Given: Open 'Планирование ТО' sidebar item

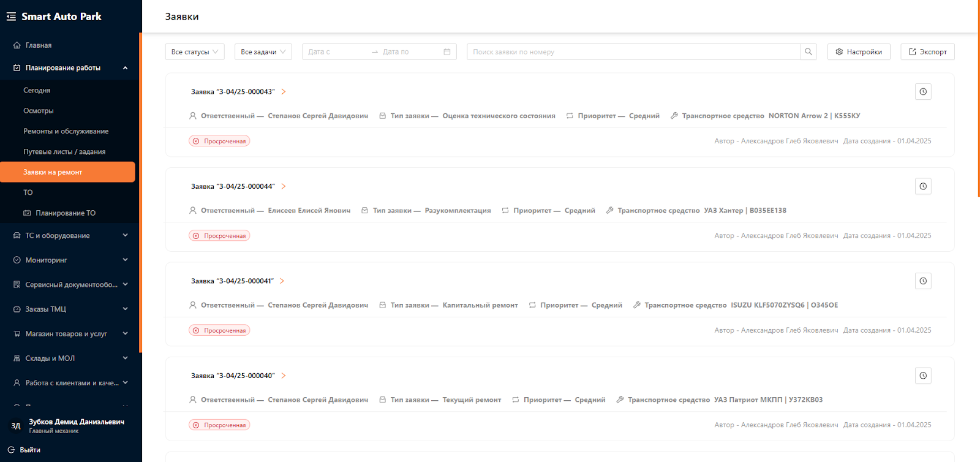Looking at the screenshot, I should pyautogui.click(x=65, y=213).
